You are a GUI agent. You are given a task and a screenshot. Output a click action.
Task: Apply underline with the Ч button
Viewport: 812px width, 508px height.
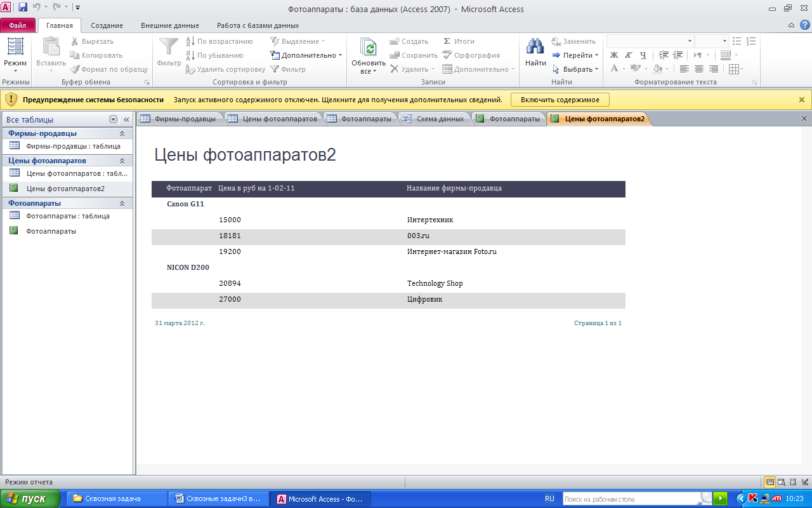[x=643, y=55]
